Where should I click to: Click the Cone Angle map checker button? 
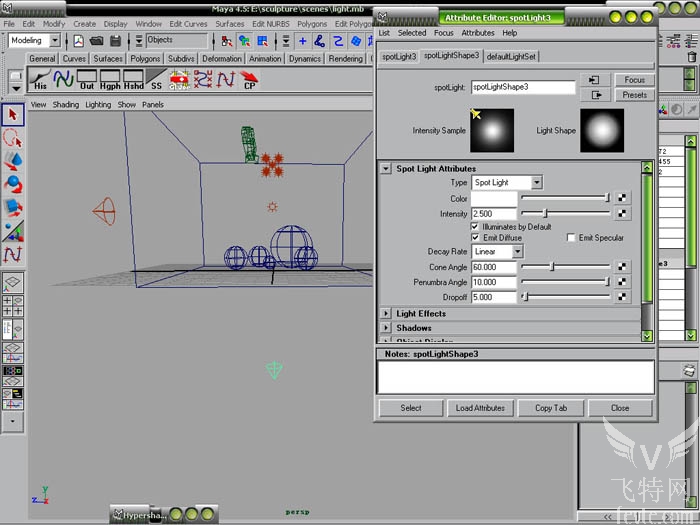pyautogui.click(x=621, y=267)
